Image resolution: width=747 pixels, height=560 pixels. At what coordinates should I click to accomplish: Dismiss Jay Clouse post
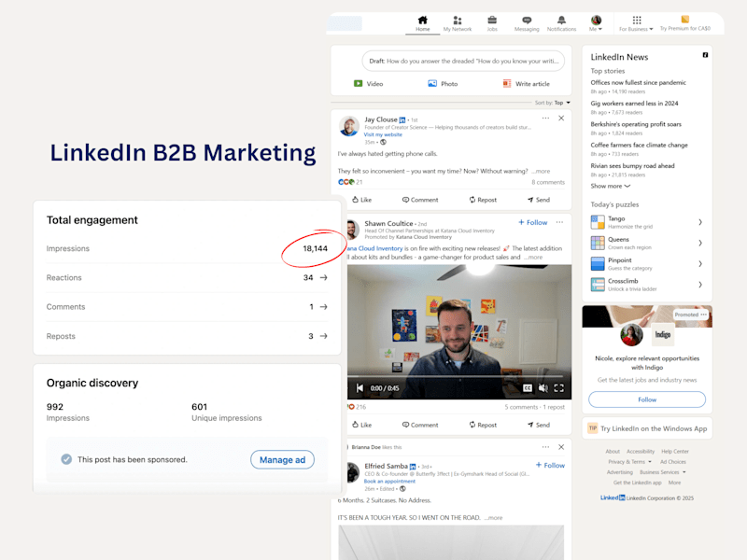561,119
